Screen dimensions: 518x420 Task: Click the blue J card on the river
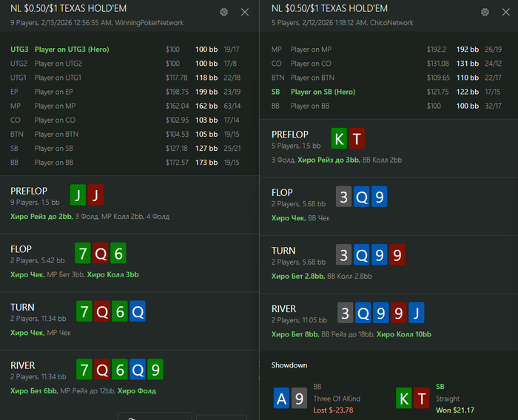click(417, 313)
